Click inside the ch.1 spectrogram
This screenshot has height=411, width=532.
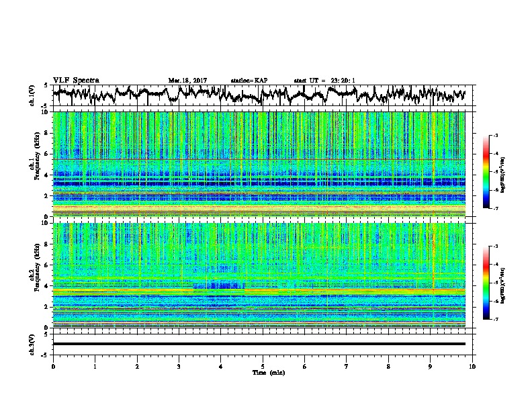pos(259,164)
